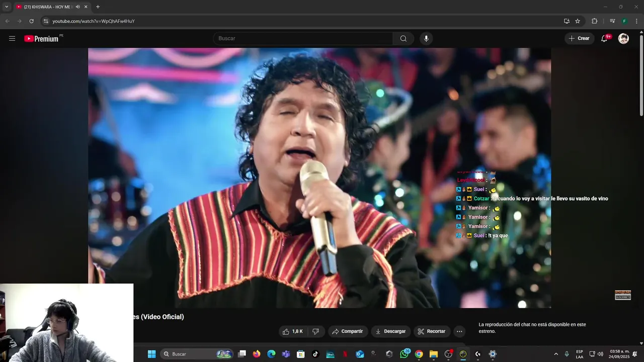Open Netflix from the taskbar

point(345,354)
